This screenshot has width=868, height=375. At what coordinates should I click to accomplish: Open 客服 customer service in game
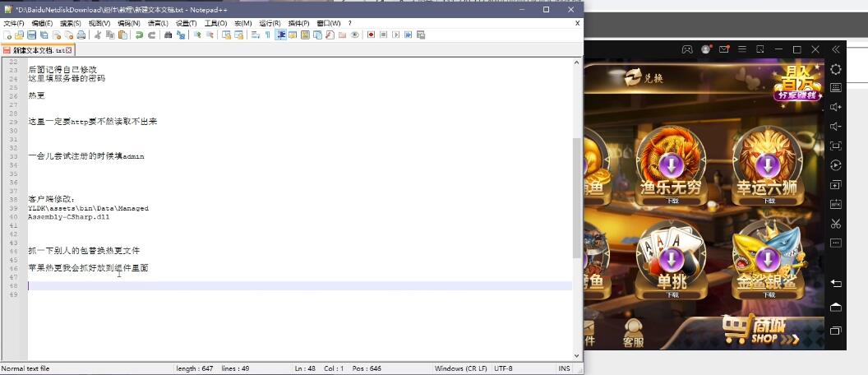click(633, 333)
